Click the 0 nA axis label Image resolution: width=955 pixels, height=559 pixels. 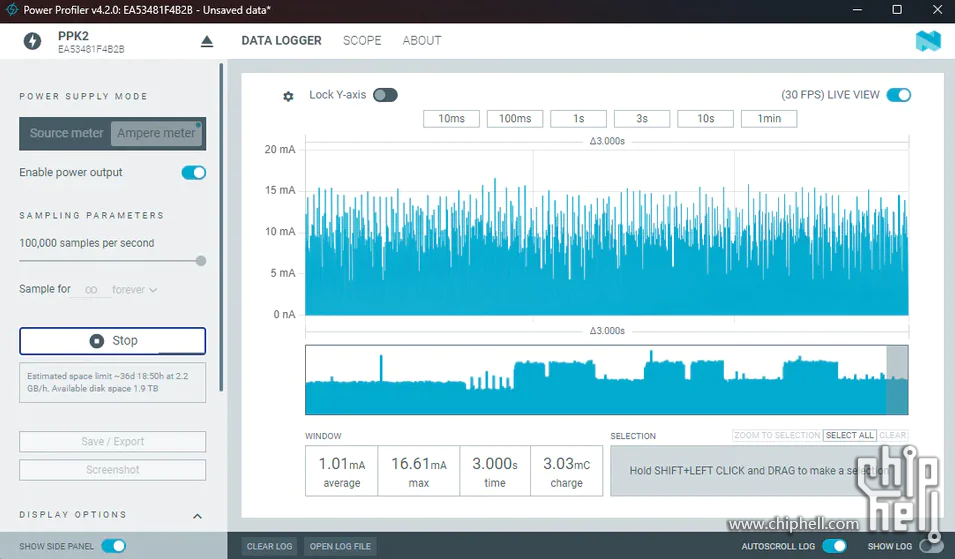[x=284, y=314]
